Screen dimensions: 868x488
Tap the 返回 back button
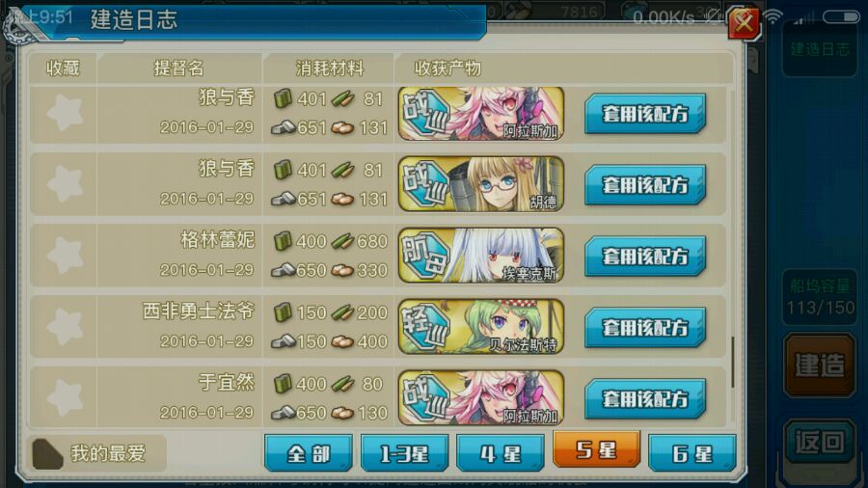click(820, 442)
